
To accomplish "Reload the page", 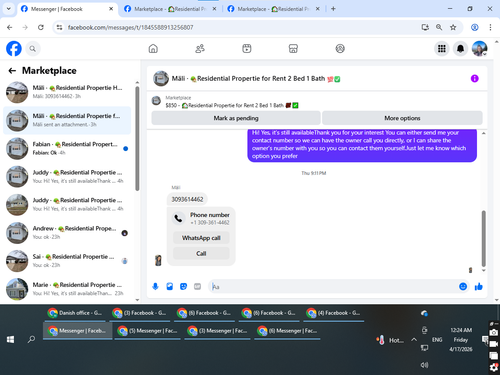I will coord(41,27).
